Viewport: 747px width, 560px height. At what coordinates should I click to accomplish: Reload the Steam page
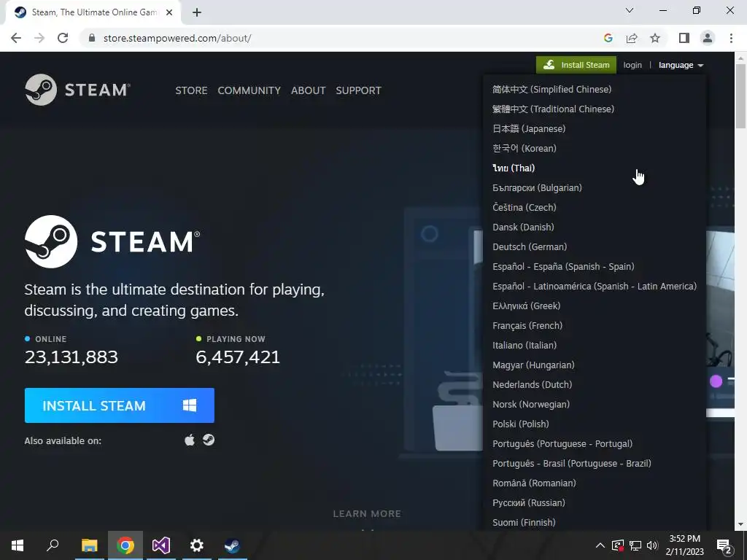pos(63,38)
